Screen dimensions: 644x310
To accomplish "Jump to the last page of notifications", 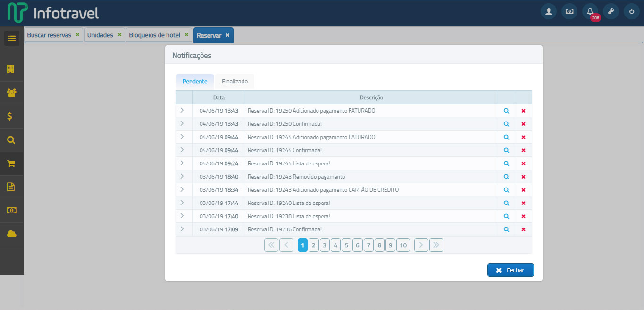I will (x=436, y=245).
